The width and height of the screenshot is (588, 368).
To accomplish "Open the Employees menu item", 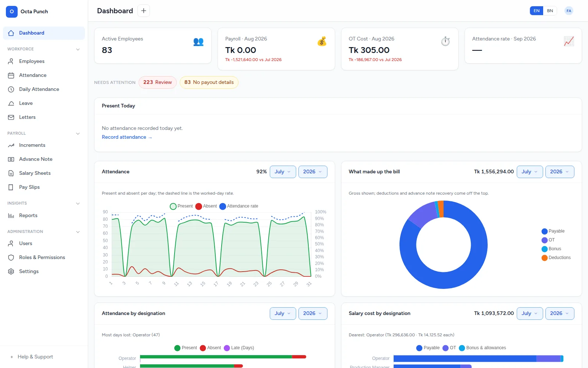I will point(44,61).
